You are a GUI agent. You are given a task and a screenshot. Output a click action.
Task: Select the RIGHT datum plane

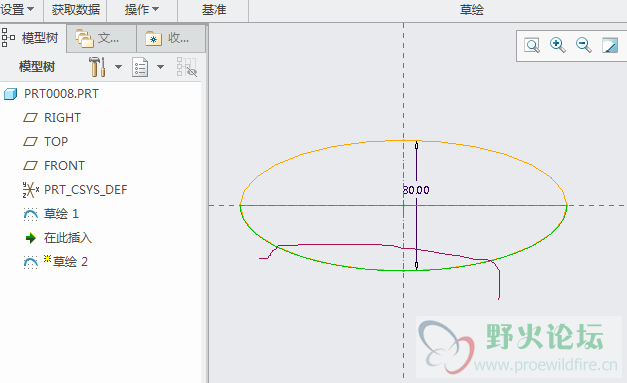(x=62, y=118)
